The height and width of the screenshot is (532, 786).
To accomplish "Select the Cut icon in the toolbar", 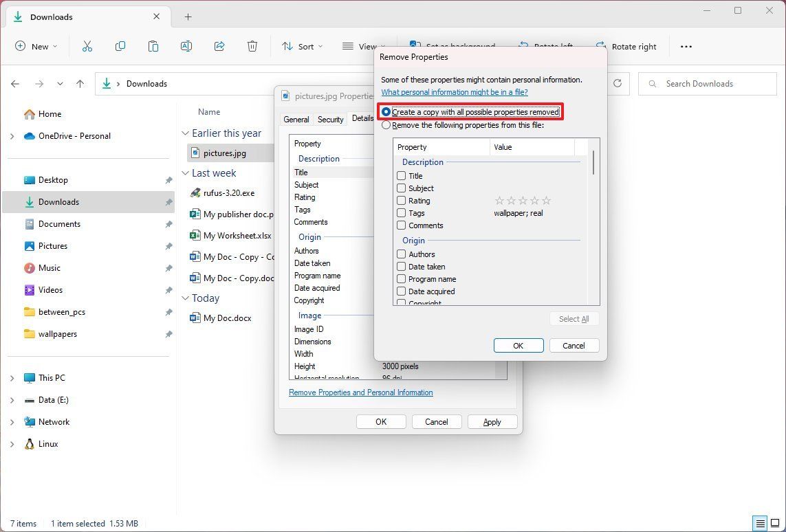I will point(87,46).
